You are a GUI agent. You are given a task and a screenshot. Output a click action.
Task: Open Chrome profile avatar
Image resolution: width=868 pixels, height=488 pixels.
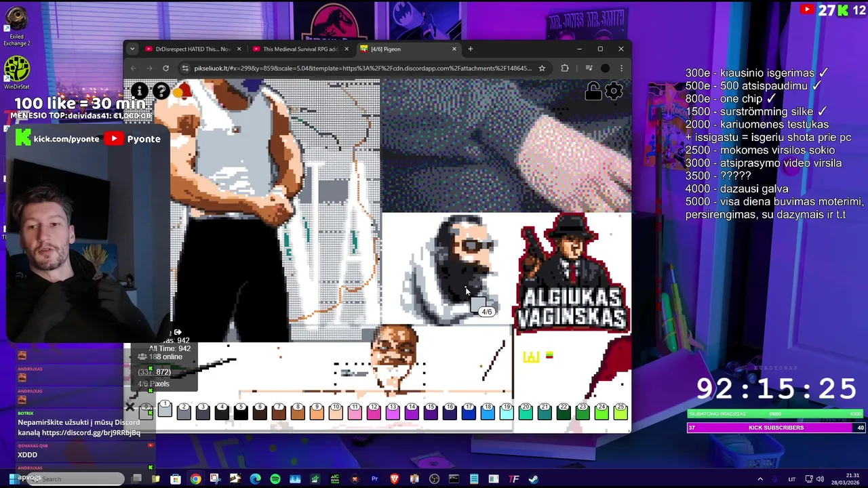[605, 68]
